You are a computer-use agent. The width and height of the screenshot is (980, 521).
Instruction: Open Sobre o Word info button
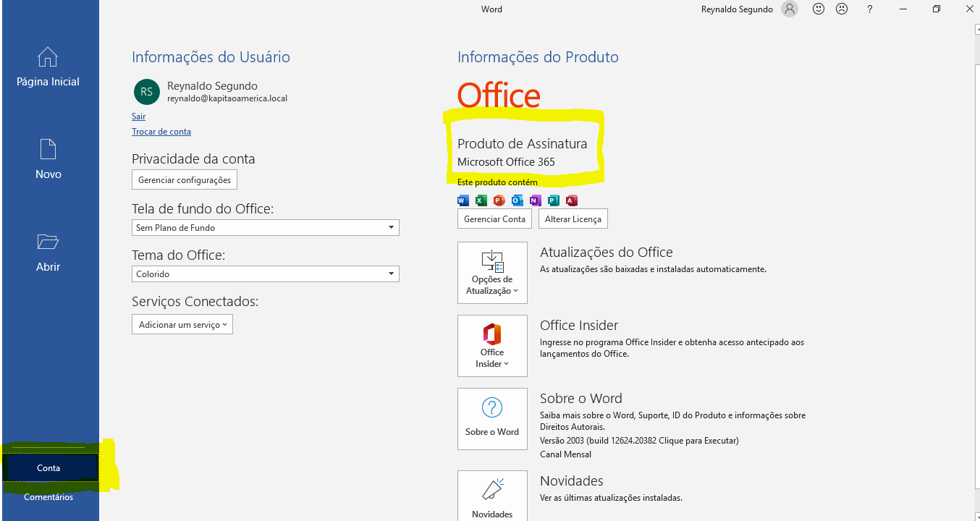[x=492, y=419]
